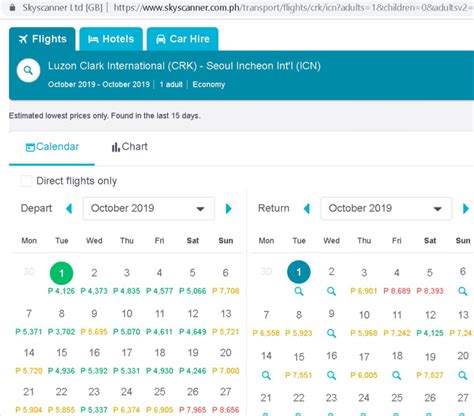This screenshot has width=474, height=416.
Task: Select depart price P 5,371 on date 7
Action: [29, 332]
